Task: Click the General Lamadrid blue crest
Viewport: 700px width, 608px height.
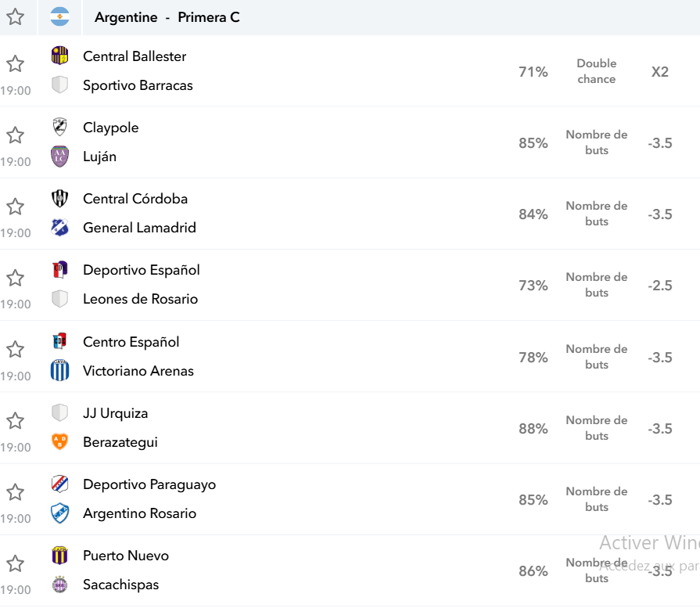Action: (59, 228)
